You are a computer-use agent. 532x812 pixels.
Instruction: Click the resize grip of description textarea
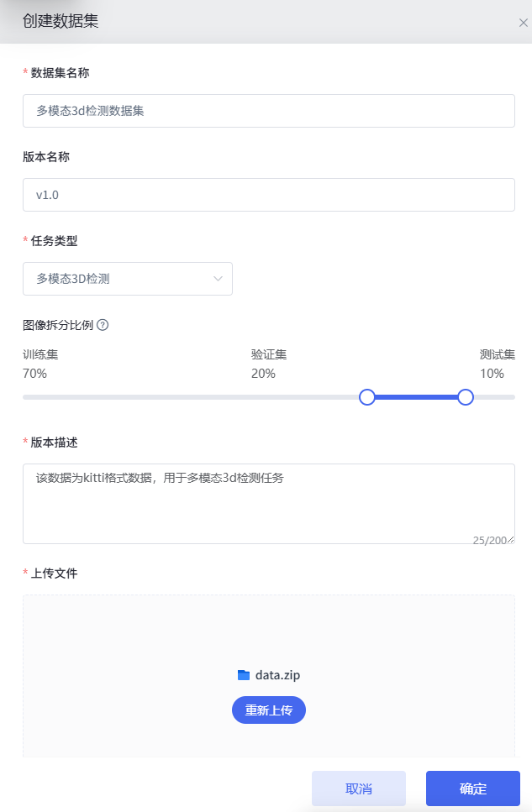511,540
